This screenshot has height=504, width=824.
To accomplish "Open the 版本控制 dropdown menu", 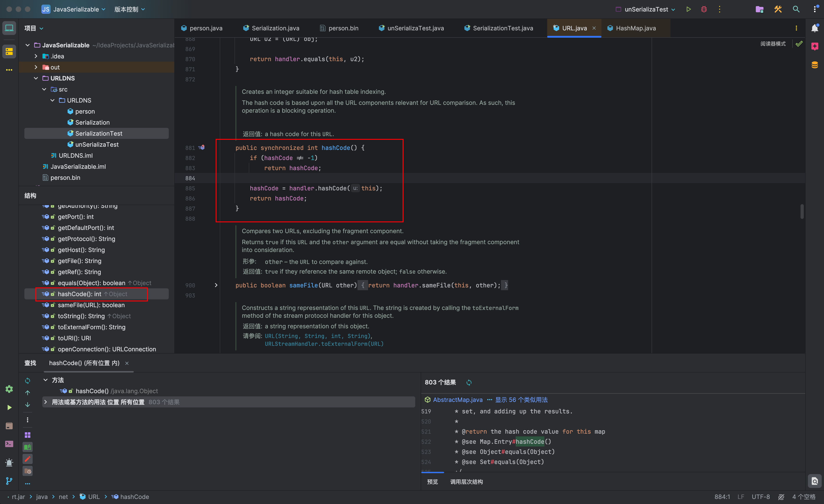I will click(x=129, y=9).
